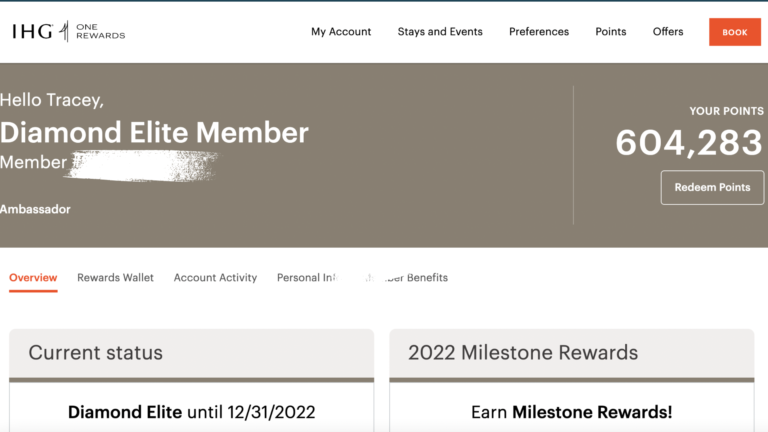The image size is (768, 432).
Task: Switch to the Rewards Wallet tab
Action: [115, 278]
